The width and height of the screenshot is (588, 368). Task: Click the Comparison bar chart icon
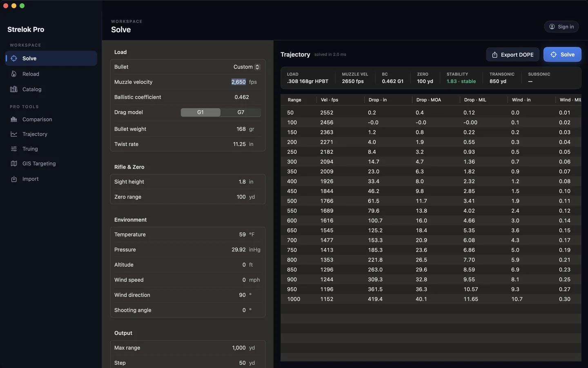click(x=14, y=119)
